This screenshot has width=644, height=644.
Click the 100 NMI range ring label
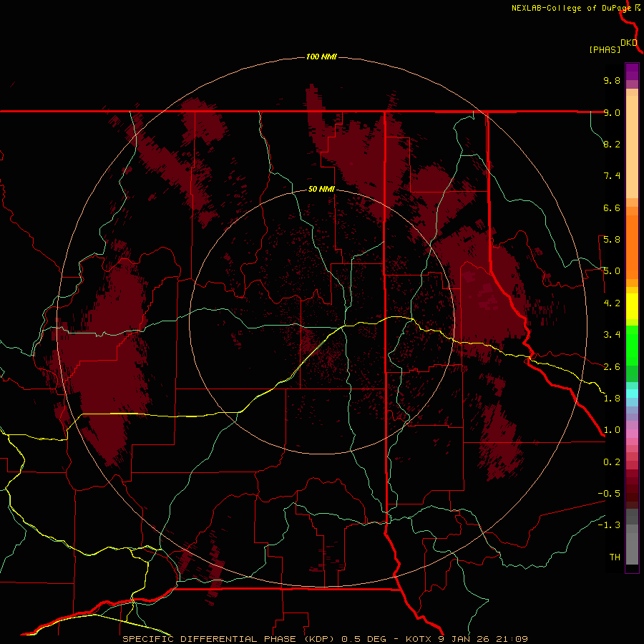(x=321, y=57)
